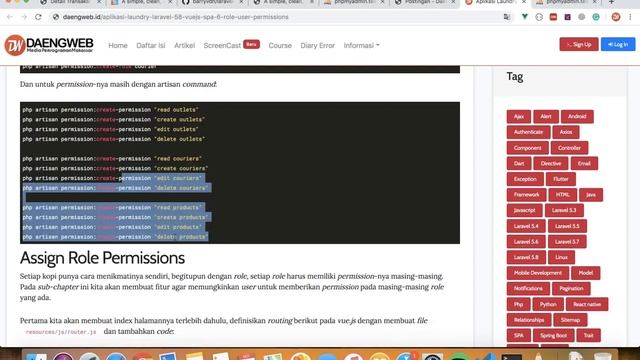Open the Notifications tag

(x=528, y=289)
